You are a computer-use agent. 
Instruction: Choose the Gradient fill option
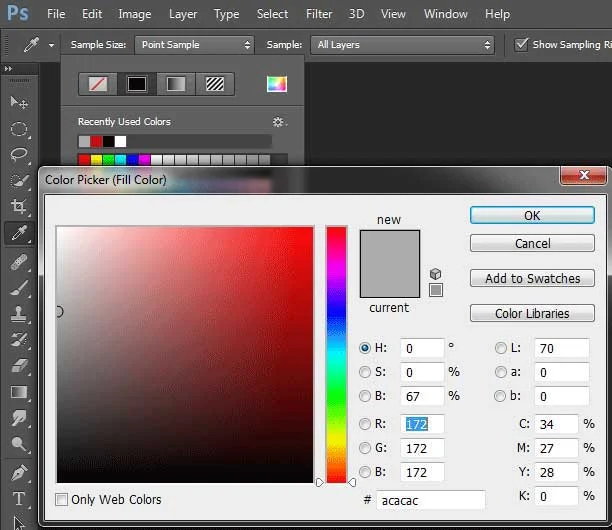(x=176, y=84)
